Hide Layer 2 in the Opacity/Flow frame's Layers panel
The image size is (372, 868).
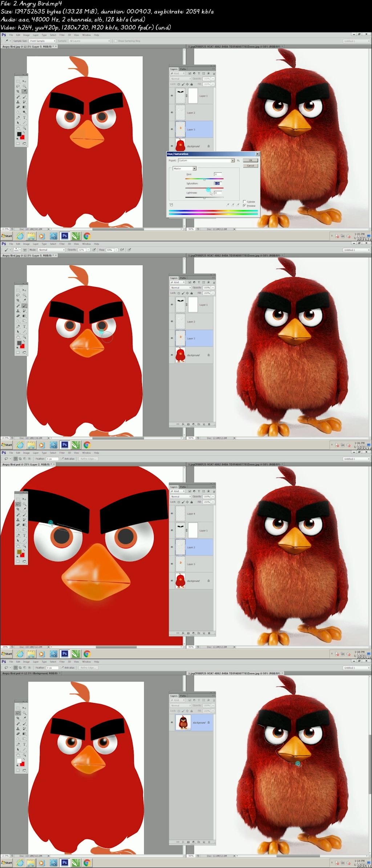[x=172, y=322]
